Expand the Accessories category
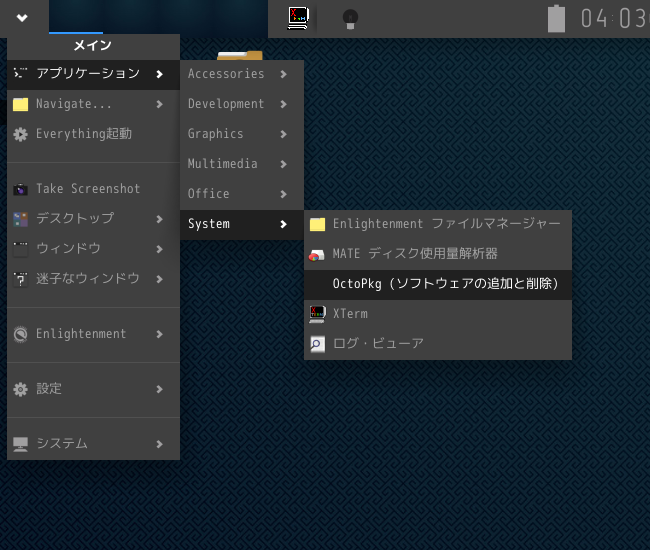The width and height of the screenshot is (650, 550). point(242,74)
